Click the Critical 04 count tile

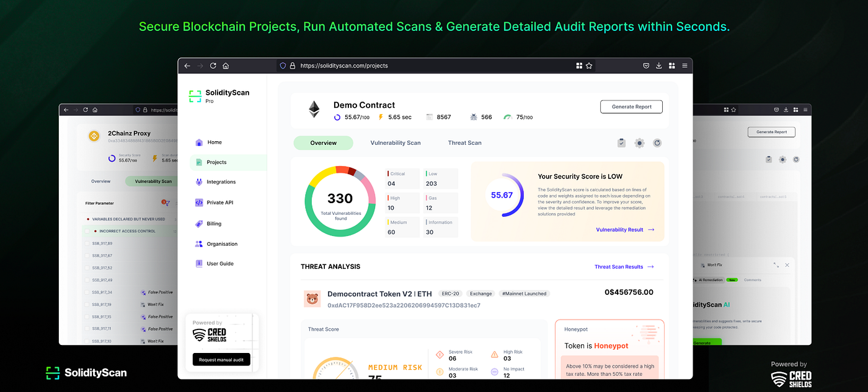[403, 178]
